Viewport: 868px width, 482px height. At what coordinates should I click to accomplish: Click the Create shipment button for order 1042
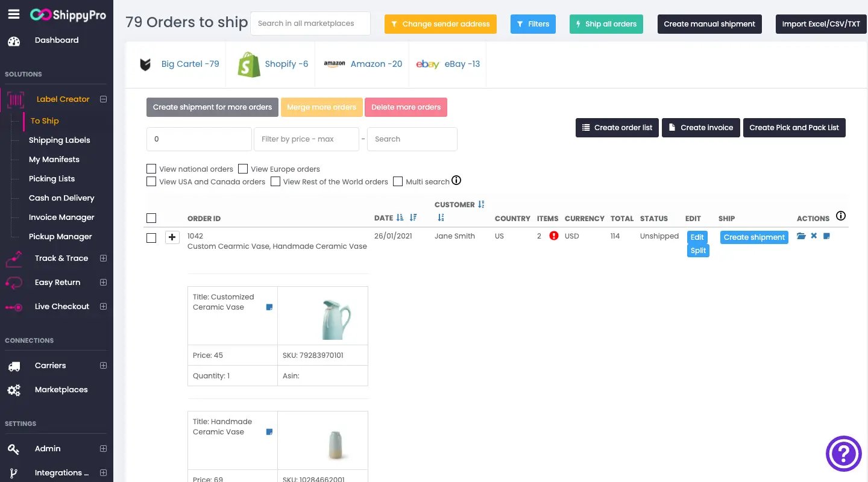pos(754,237)
